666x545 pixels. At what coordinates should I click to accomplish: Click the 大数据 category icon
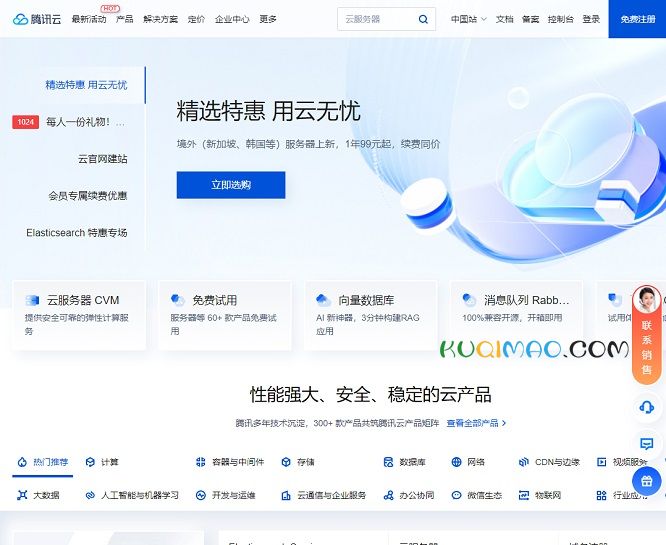(22, 495)
